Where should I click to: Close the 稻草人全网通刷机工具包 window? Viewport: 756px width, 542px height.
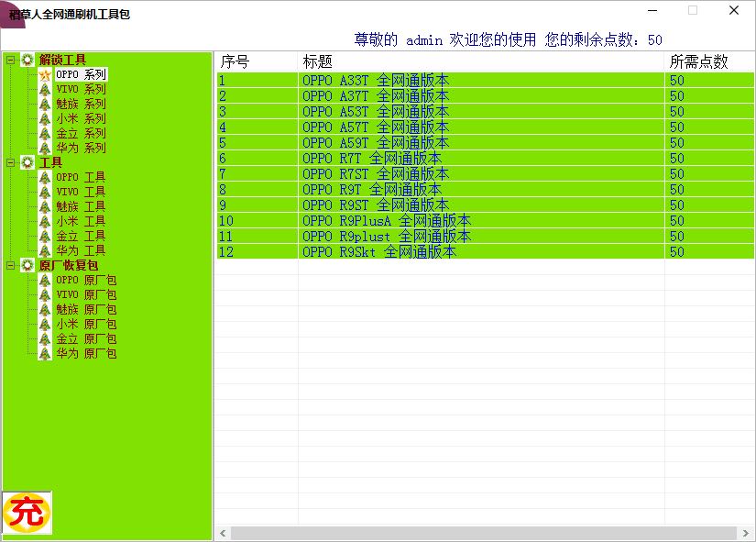click(734, 10)
